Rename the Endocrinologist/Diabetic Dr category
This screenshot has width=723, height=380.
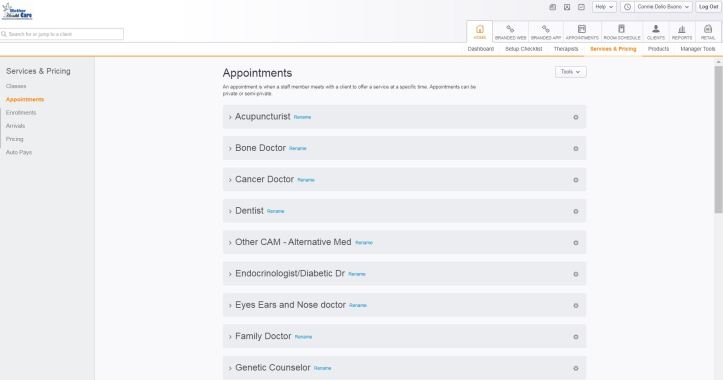(356, 274)
